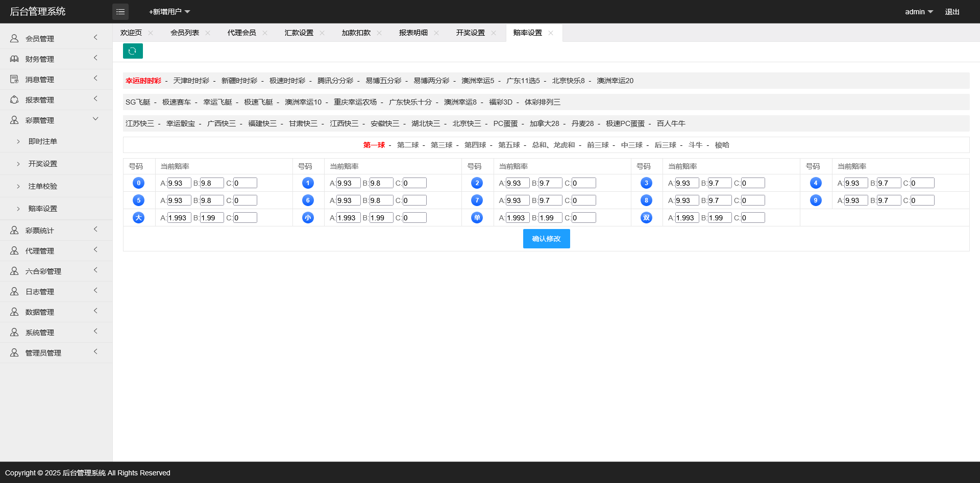Switch to the 汇款设置 tab

(299, 33)
